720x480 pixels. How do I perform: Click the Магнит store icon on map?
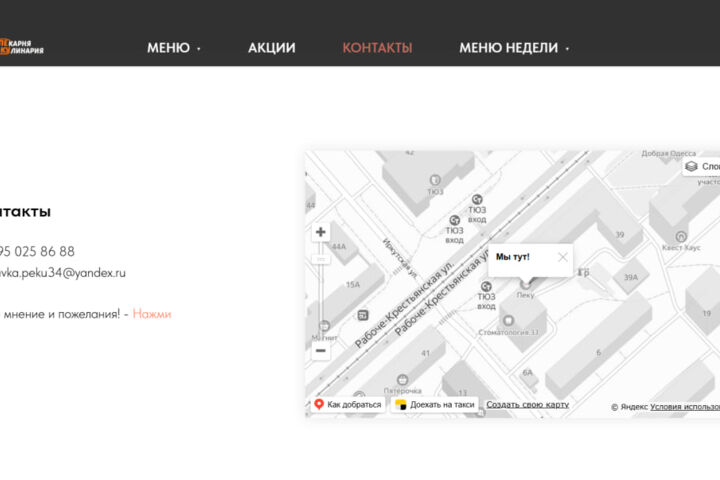[x=324, y=326]
